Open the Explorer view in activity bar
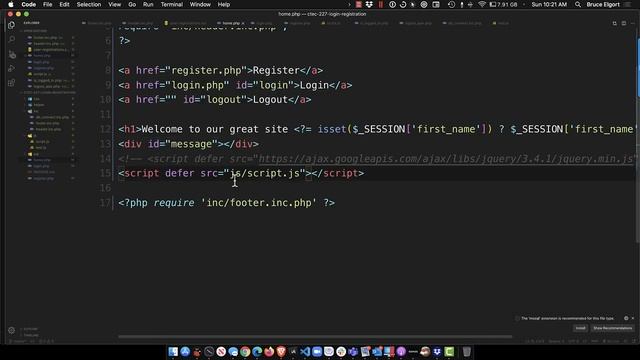This screenshot has height=360, width=640. tap(11, 25)
